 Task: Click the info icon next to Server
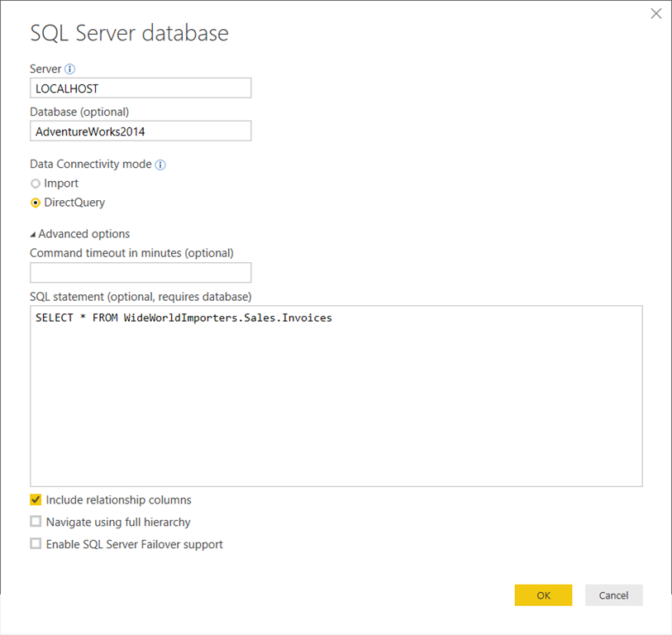coord(69,69)
